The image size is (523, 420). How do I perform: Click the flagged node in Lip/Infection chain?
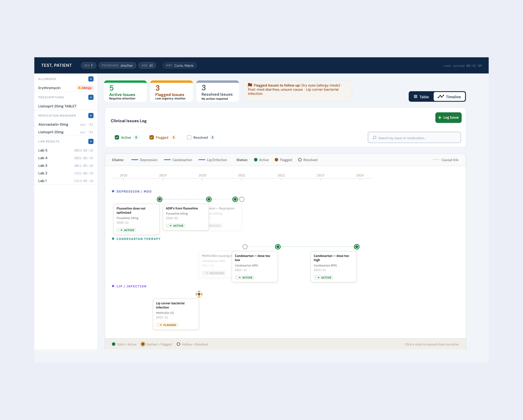click(x=199, y=294)
